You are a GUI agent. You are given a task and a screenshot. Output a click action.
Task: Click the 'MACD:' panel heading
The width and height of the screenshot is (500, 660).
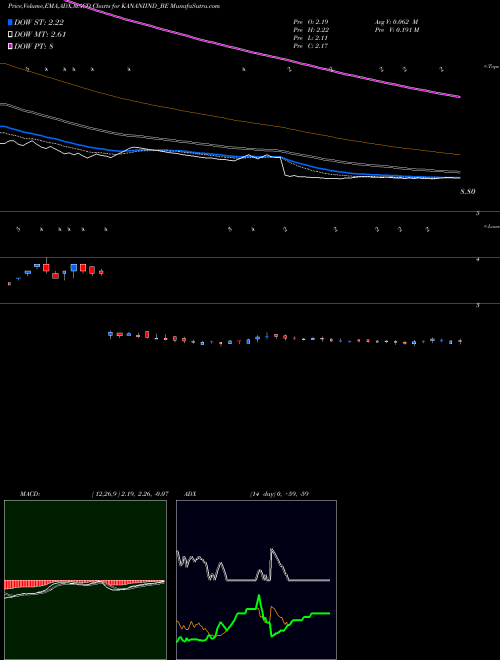click(30, 493)
